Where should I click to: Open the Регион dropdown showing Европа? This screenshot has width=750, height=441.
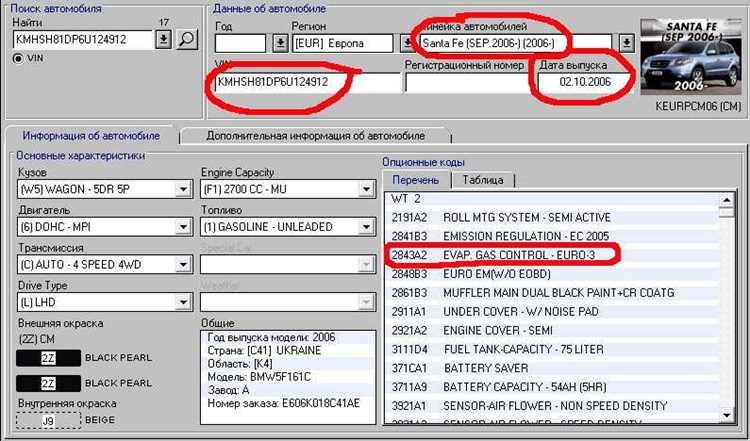click(x=406, y=43)
